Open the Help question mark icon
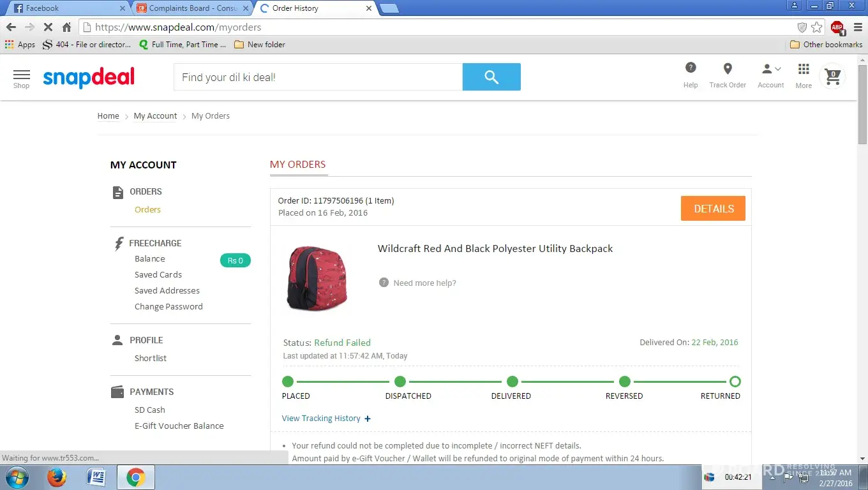The width and height of the screenshot is (868, 490). [691, 68]
